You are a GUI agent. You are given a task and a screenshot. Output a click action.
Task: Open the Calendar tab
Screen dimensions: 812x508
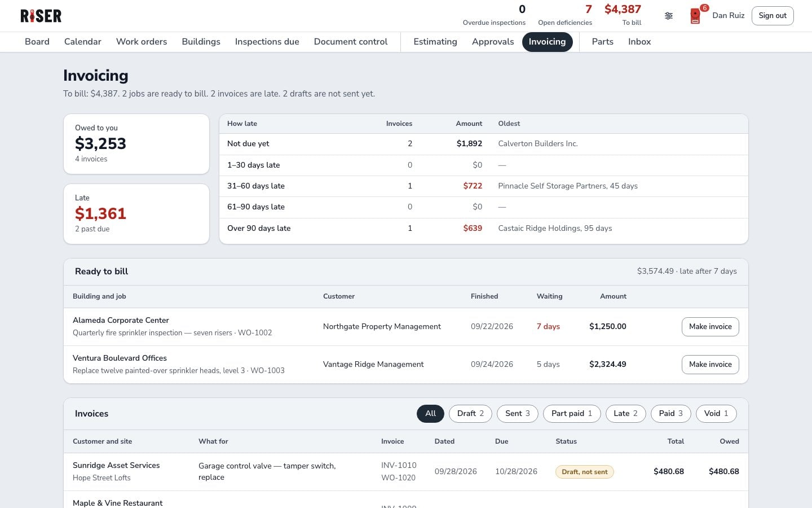tap(83, 42)
